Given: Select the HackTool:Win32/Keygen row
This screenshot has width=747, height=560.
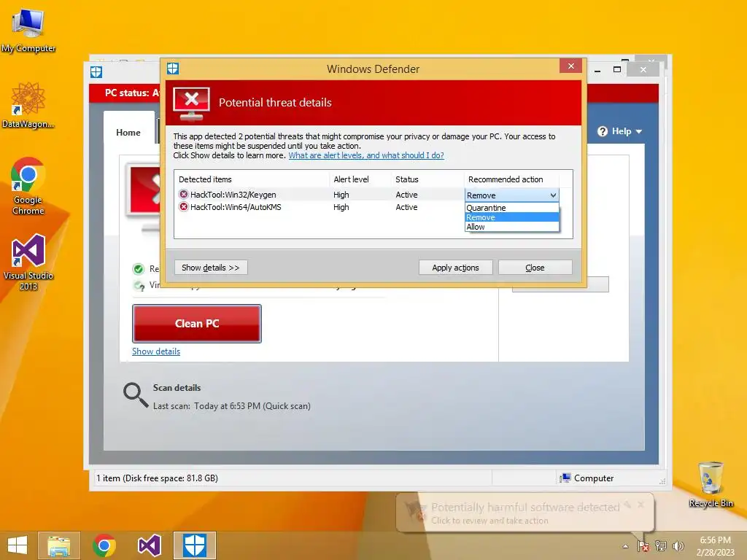Looking at the screenshot, I should pyautogui.click(x=320, y=194).
